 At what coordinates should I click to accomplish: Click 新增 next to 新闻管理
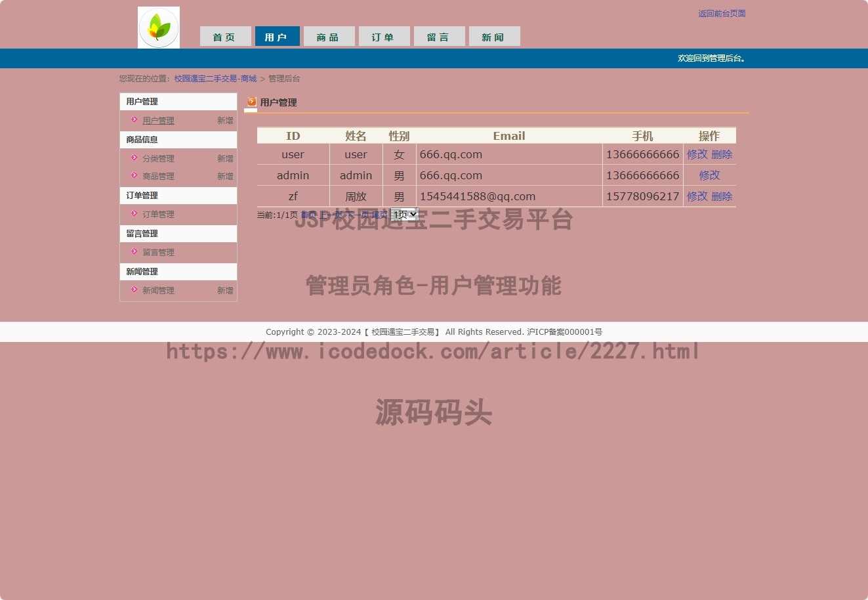[x=225, y=291]
